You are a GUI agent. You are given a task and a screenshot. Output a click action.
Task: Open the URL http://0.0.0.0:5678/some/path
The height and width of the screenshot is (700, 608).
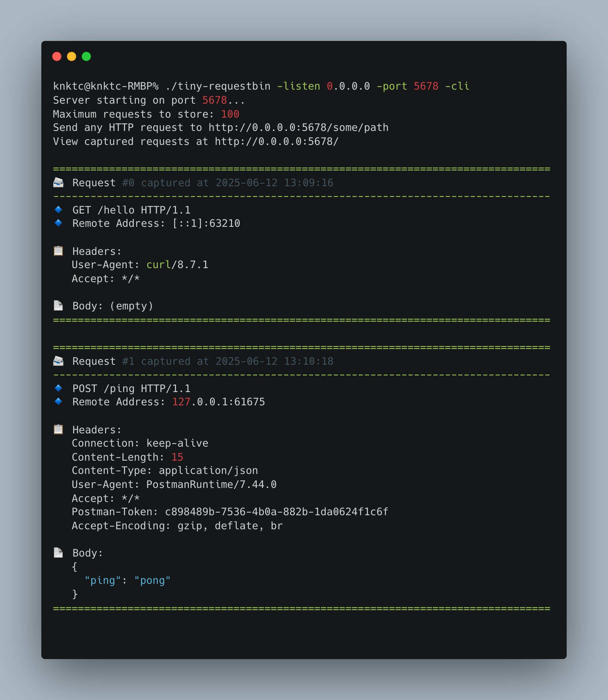point(298,127)
